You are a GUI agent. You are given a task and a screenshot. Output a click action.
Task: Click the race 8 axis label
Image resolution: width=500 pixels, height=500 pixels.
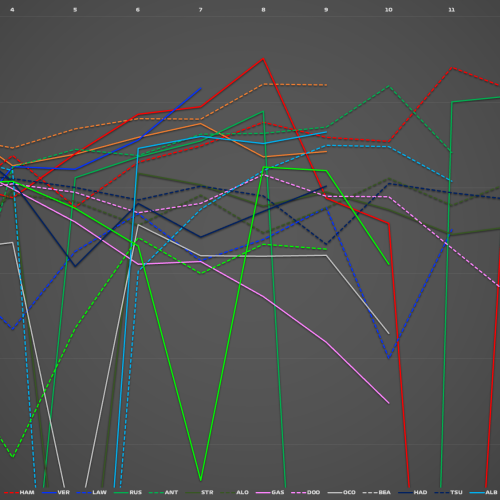(x=263, y=10)
